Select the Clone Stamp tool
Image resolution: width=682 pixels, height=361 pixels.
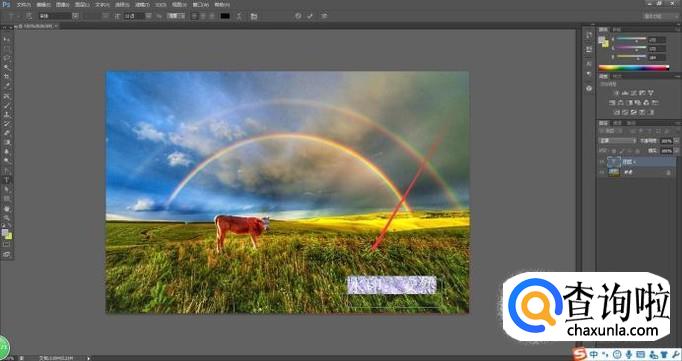(7, 114)
